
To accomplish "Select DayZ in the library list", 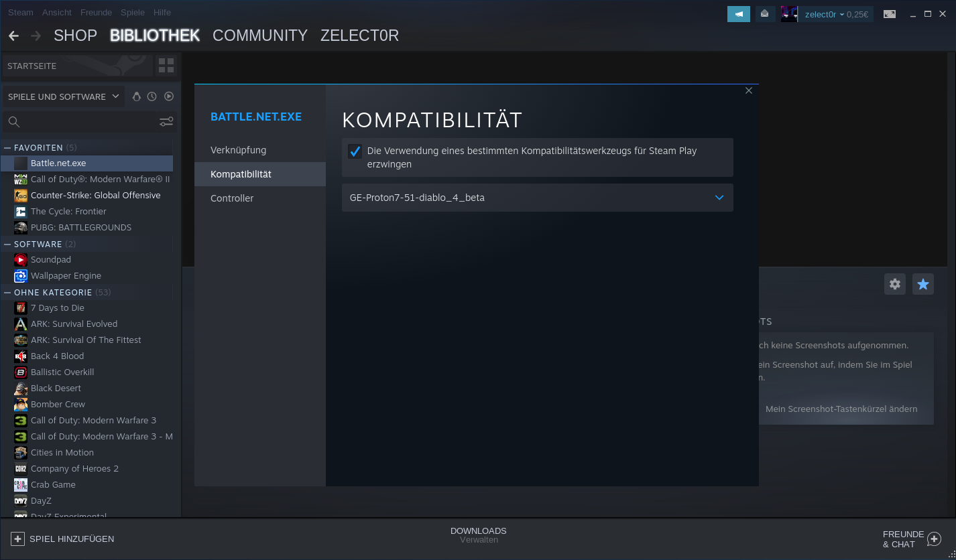I will tap(87, 501).
